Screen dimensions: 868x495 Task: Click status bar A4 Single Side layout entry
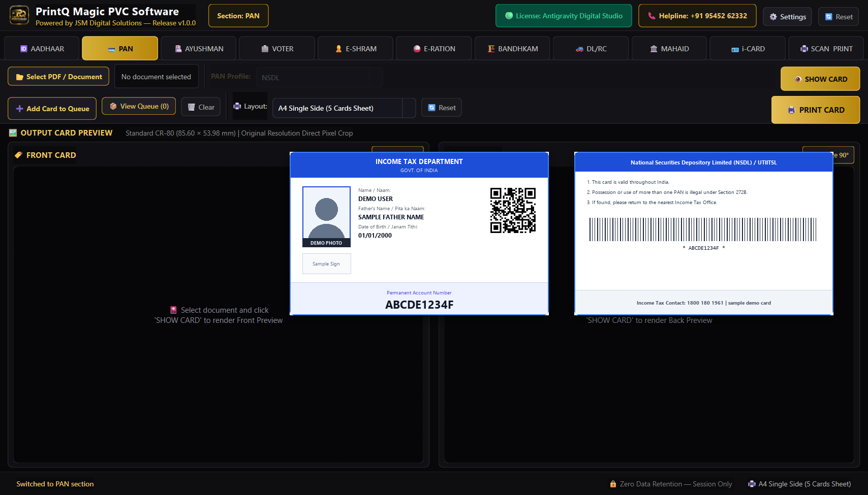pyautogui.click(x=799, y=484)
